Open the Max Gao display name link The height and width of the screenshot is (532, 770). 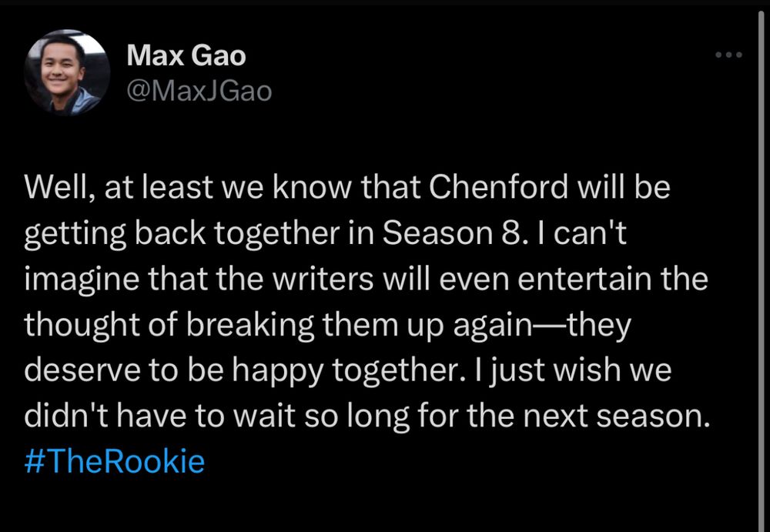pos(186,55)
